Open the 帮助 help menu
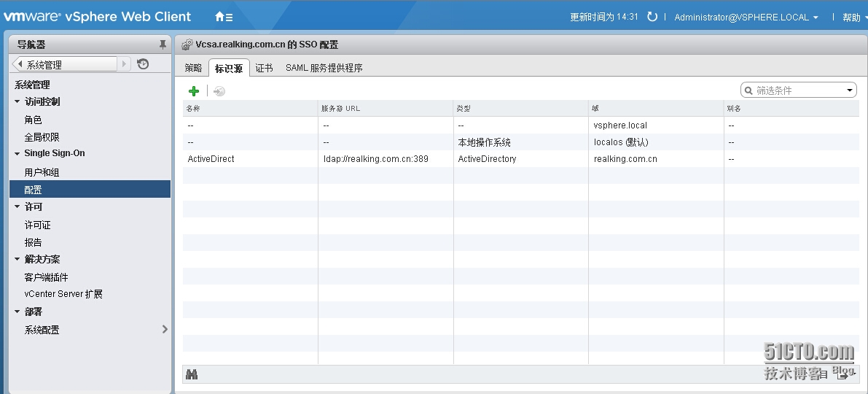The image size is (868, 394). (854, 18)
